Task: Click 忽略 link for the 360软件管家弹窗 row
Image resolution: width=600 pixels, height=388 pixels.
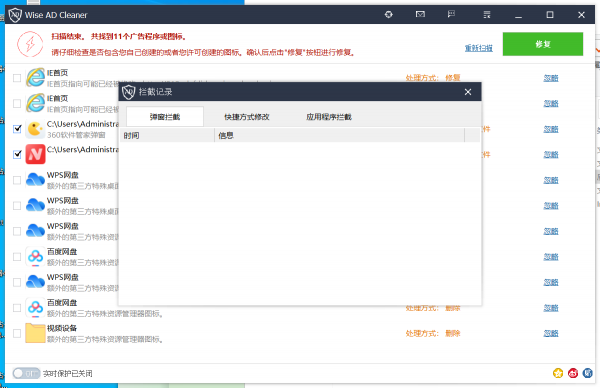Action: [551, 129]
